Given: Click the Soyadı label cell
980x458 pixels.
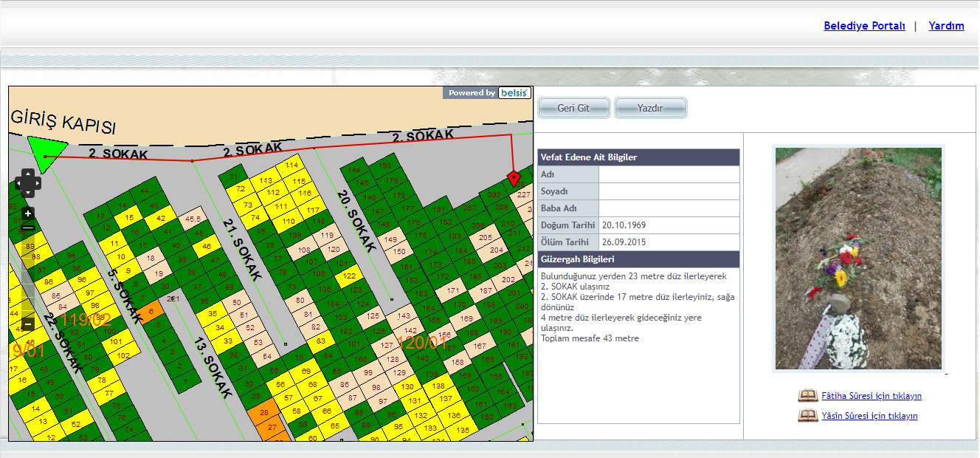Looking at the screenshot, I should pos(568,191).
